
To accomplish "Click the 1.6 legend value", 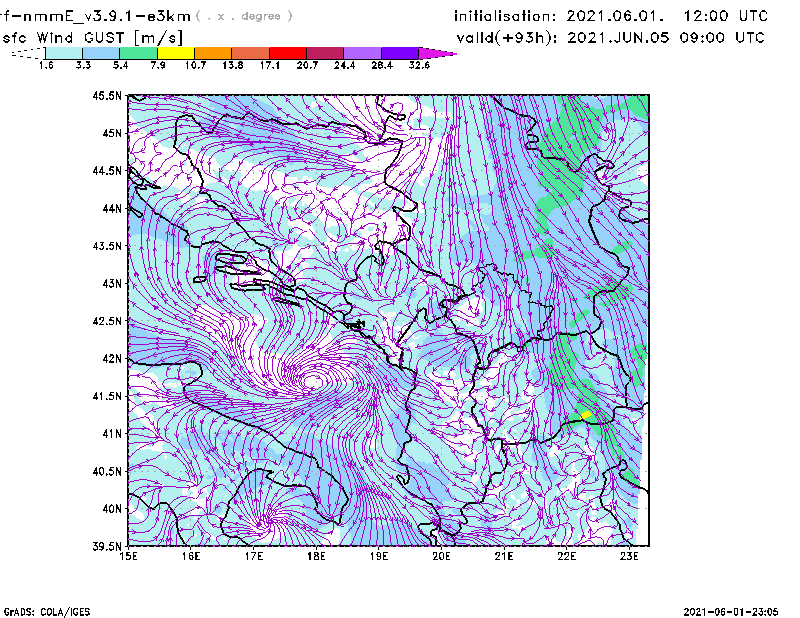I will click(x=46, y=65).
